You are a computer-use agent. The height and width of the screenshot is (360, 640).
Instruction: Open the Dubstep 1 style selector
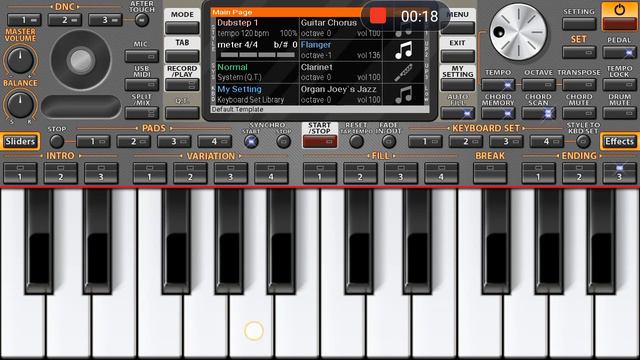point(257,28)
